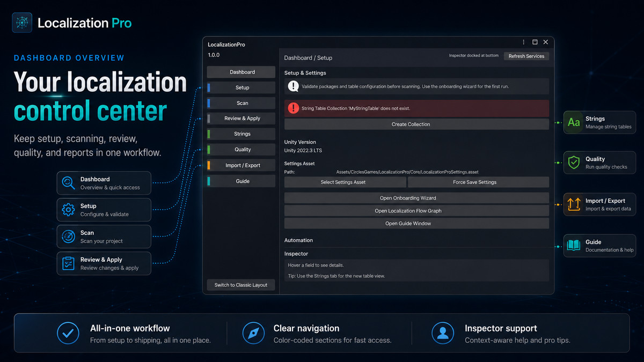Click the LocalizationProSettings.asset path text
Viewport: 644px width, 362px height.
[x=407, y=172]
